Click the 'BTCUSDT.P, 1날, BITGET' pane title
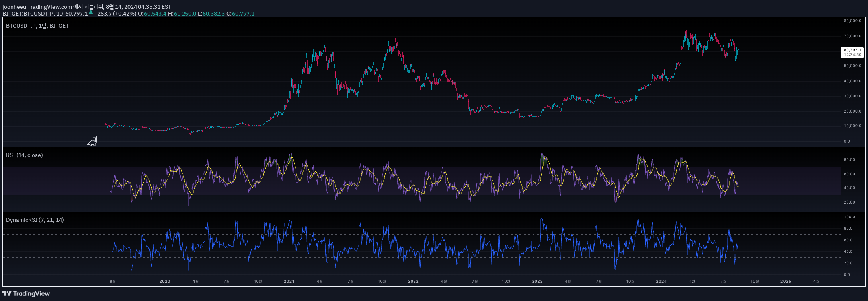 (x=37, y=26)
